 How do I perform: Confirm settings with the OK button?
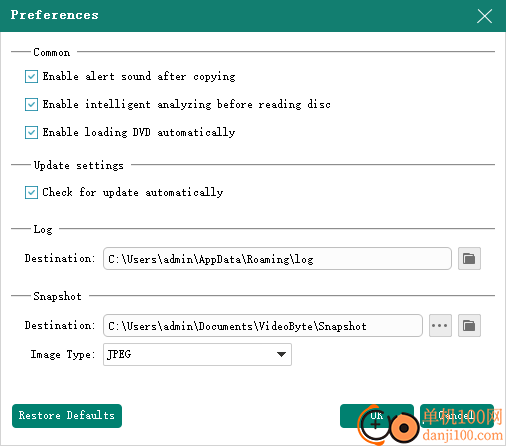(x=377, y=416)
